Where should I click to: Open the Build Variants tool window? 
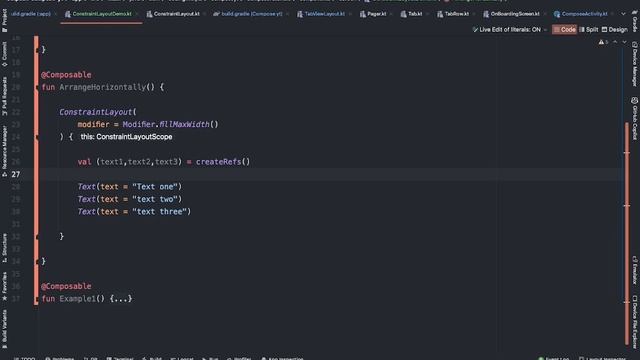tap(4, 329)
